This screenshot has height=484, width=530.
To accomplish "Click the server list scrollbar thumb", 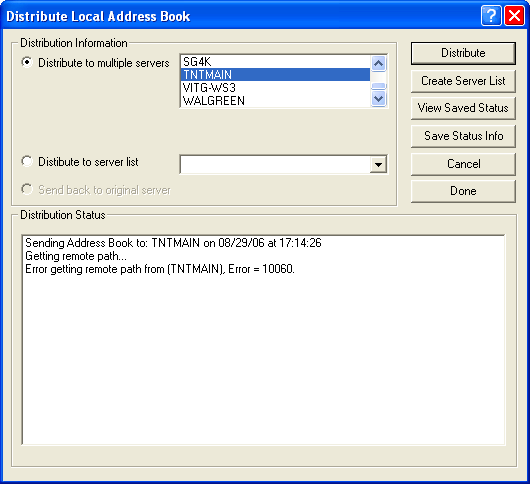I will pyautogui.click(x=379, y=87).
